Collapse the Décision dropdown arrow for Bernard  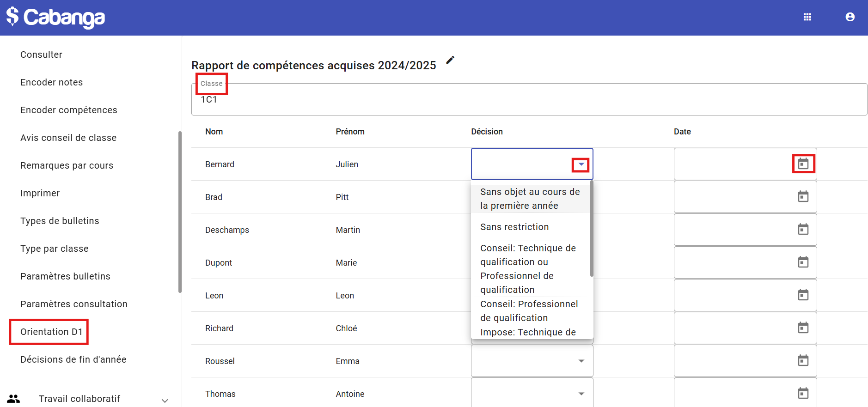point(581,164)
